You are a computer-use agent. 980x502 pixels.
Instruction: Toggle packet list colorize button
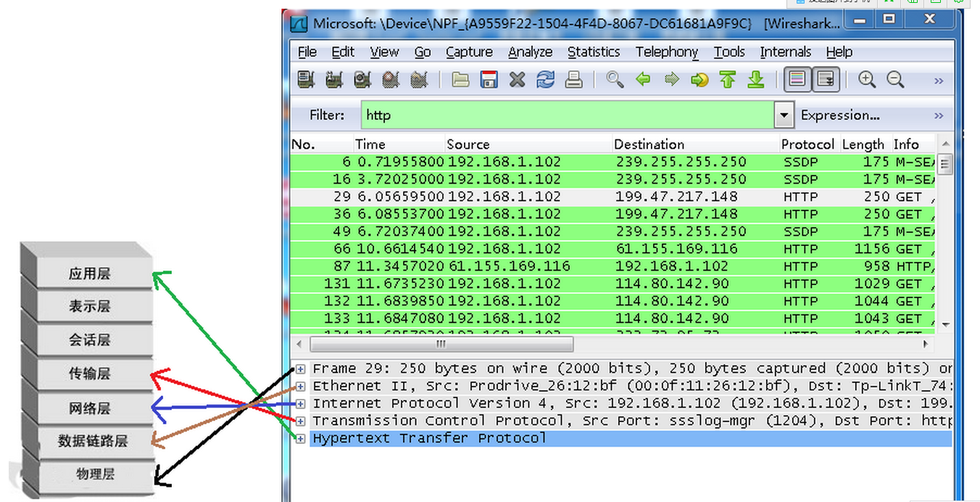(x=797, y=80)
